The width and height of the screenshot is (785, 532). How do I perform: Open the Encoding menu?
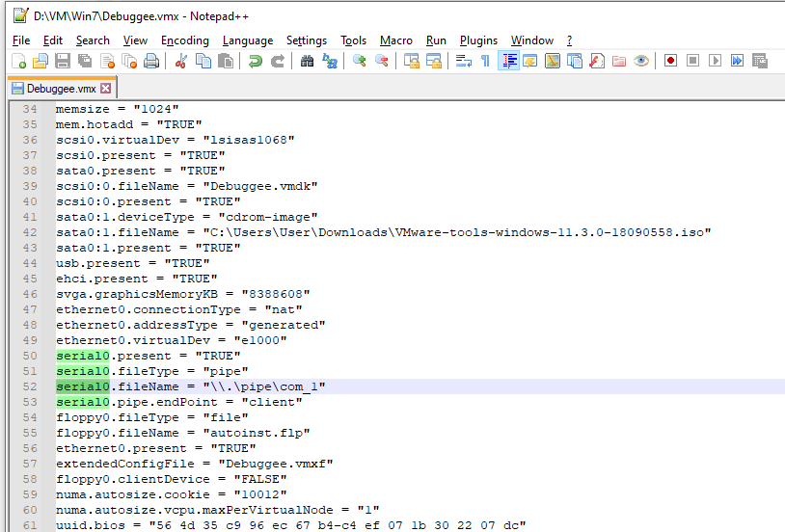[185, 40]
